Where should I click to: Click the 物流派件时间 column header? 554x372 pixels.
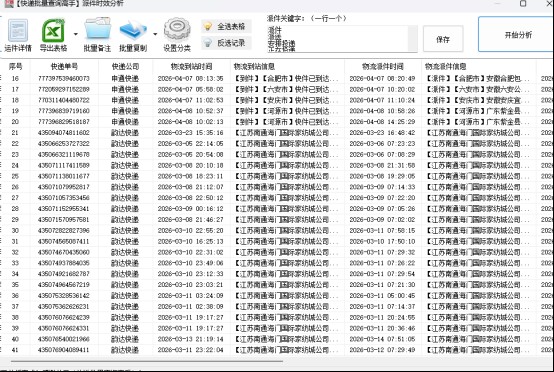point(383,66)
